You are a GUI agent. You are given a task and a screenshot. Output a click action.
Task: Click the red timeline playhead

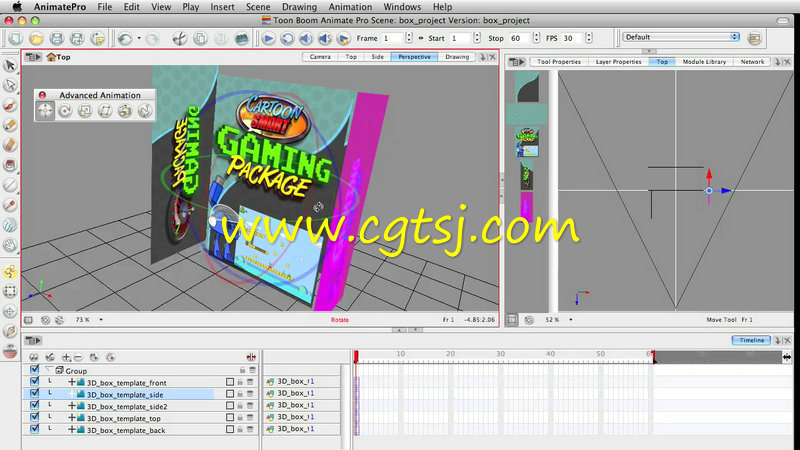point(356,356)
